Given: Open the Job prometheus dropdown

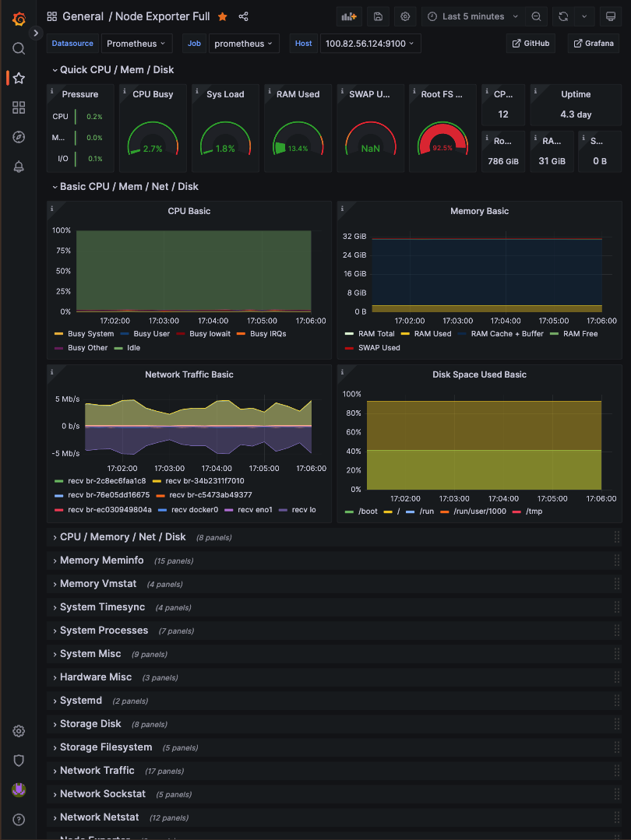Looking at the screenshot, I should pos(244,44).
